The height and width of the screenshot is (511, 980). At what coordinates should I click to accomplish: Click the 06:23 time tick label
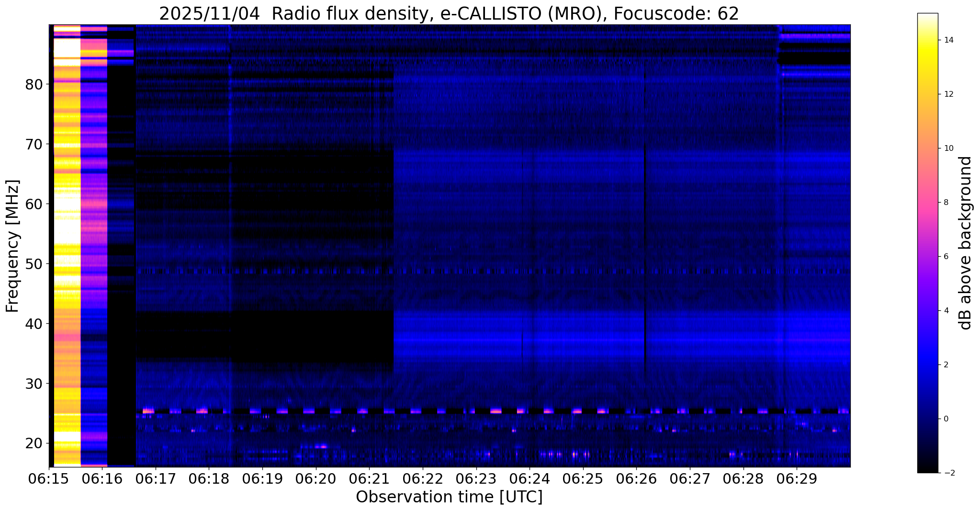[x=476, y=479]
